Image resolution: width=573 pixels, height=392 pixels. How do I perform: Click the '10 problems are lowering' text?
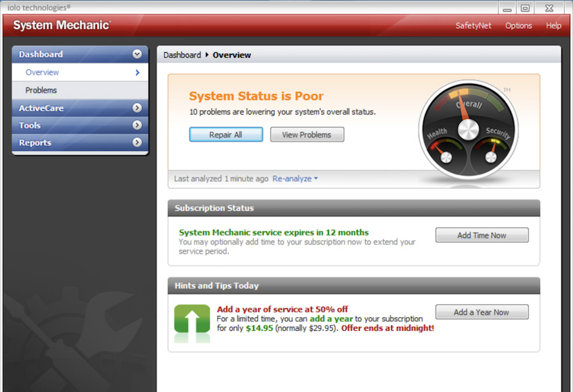click(283, 112)
